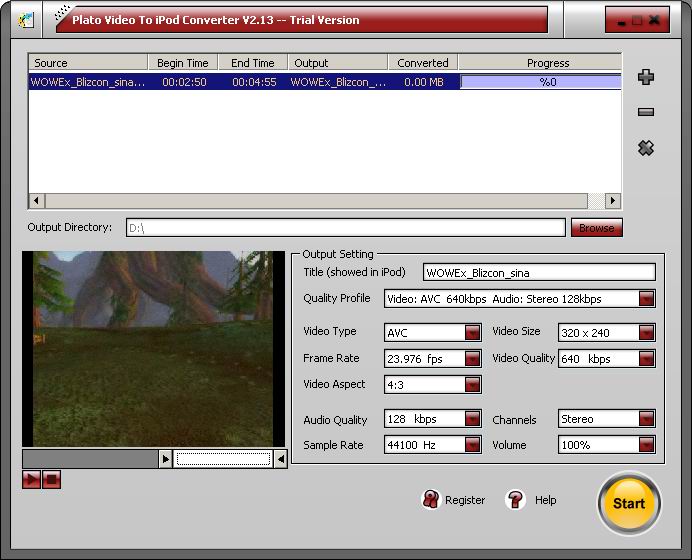The image size is (692, 560).
Task: Click the WOWEx_Blizcon output file name cell
Action: pyautogui.click(x=338, y=82)
